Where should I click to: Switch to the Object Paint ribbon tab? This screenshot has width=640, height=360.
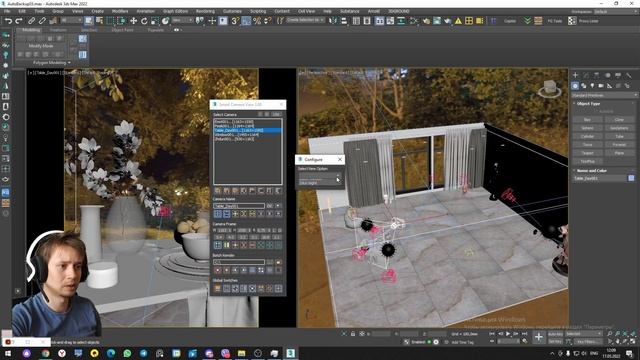(122, 30)
